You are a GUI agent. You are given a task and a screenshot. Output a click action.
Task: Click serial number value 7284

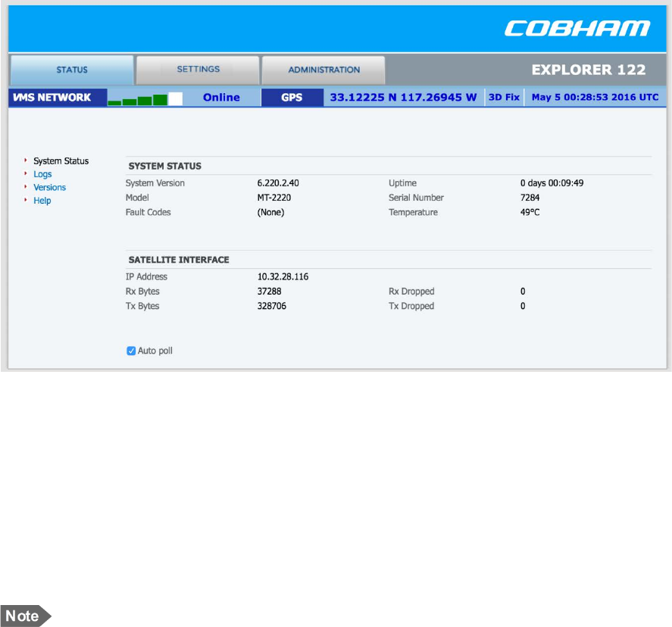pyautogui.click(x=530, y=198)
